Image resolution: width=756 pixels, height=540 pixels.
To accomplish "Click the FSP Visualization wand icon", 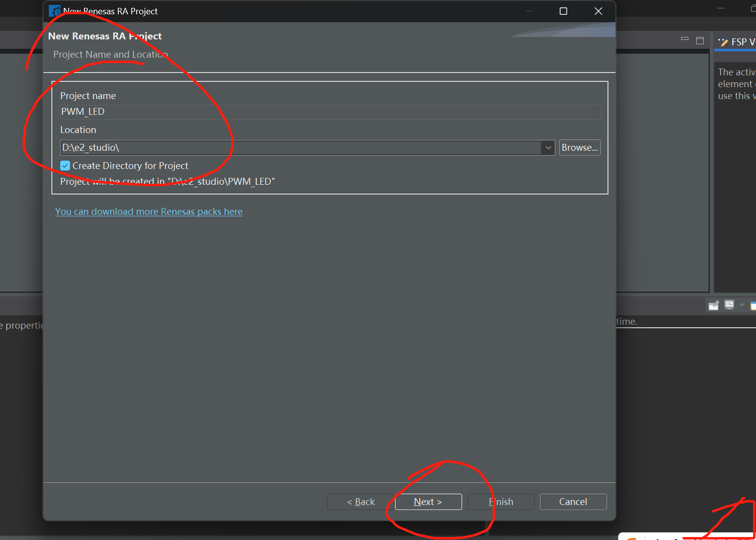I will 723,42.
